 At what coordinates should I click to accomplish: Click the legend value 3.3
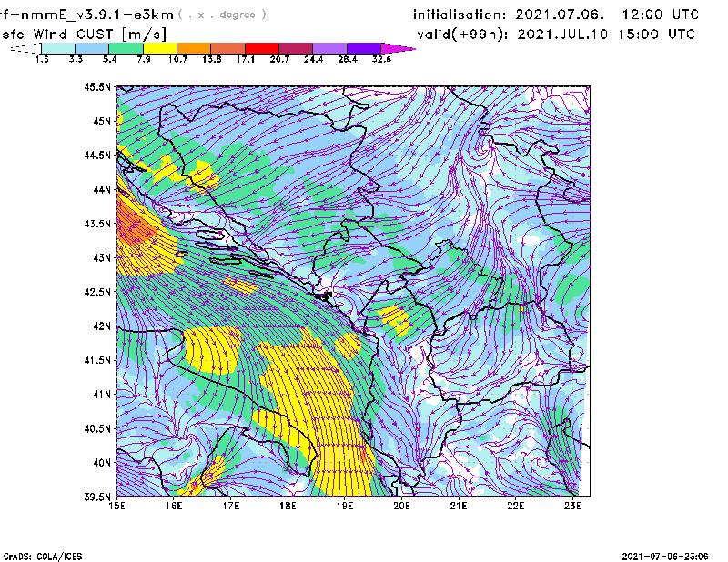(x=76, y=59)
